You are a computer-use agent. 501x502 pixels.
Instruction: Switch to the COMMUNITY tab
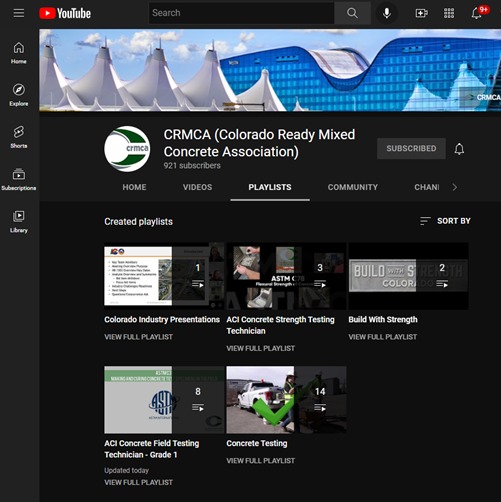353,187
